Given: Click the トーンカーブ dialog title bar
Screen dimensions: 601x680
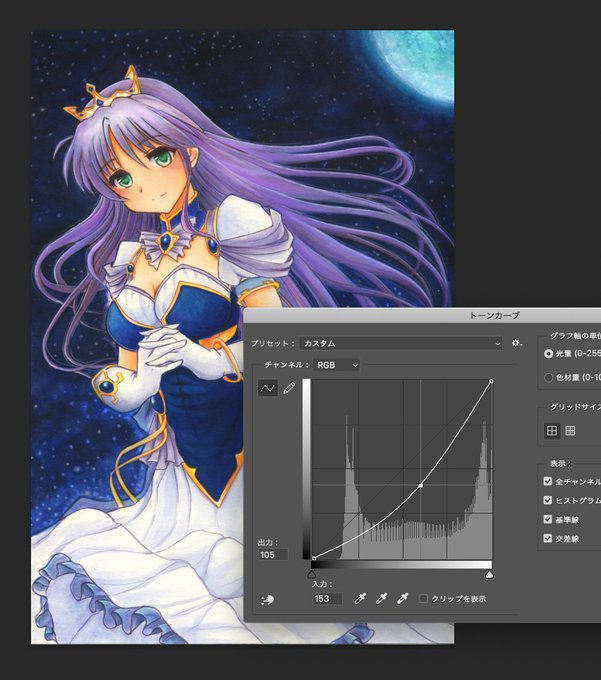Looking at the screenshot, I should tap(423, 315).
